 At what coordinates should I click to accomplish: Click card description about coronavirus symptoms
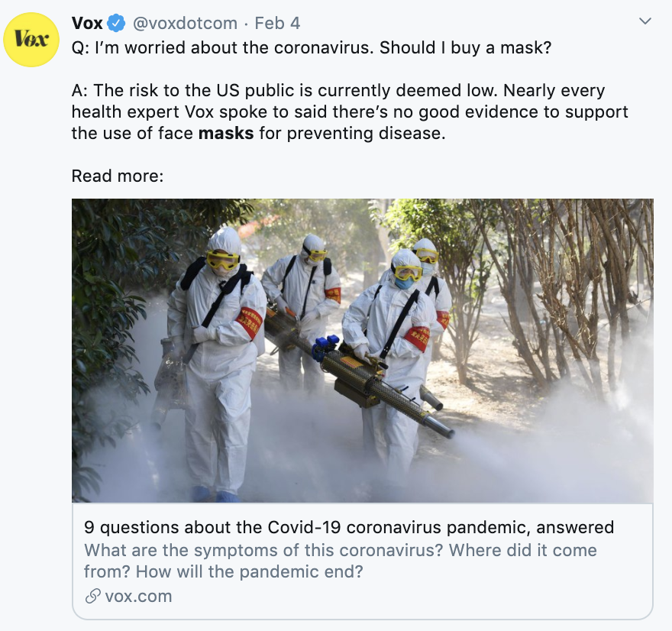pos(341,561)
